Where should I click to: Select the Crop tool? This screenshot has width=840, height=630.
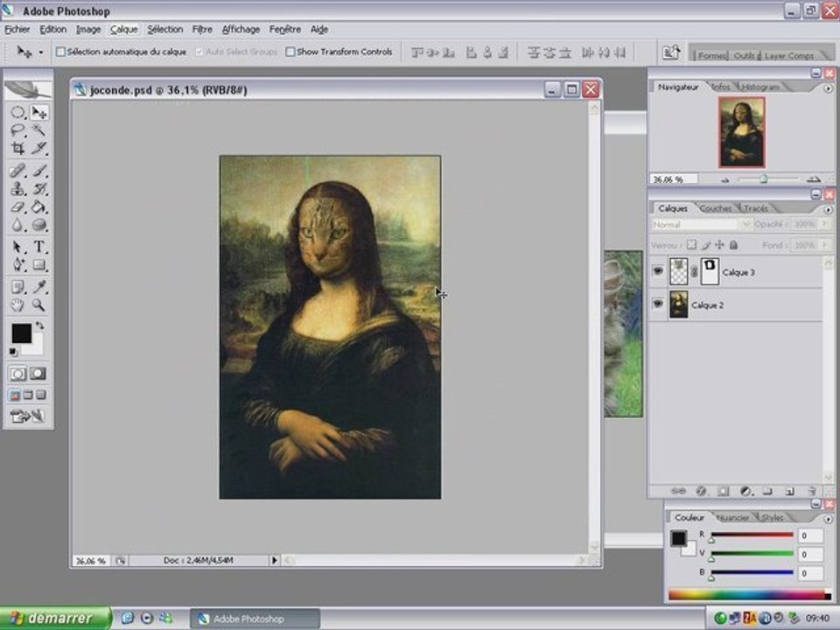[x=17, y=148]
